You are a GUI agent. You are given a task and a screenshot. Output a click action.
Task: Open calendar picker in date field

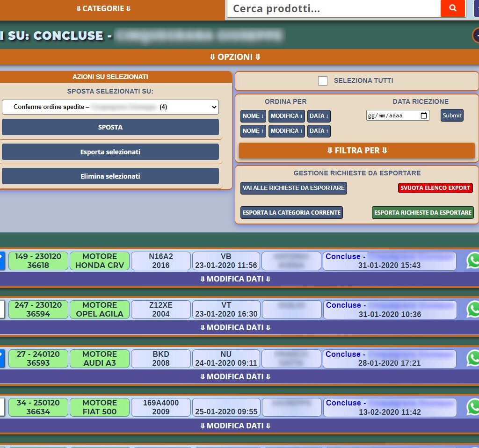tap(424, 116)
